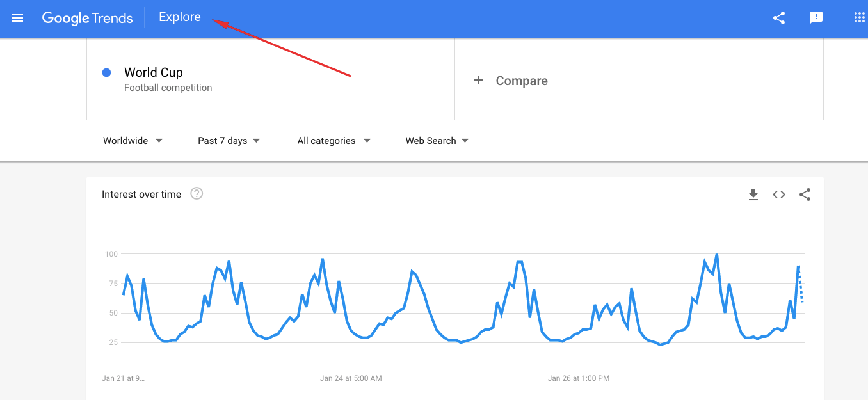Click the Jan 24 at 5:00 AM axis label
The width and height of the screenshot is (868, 400).
(x=351, y=378)
